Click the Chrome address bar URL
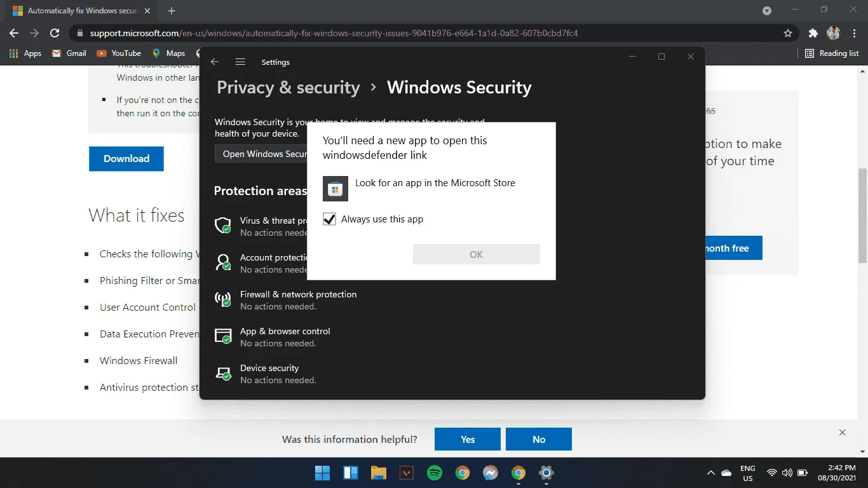This screenshot has width=868, height=488. click(x=334, y=33)
